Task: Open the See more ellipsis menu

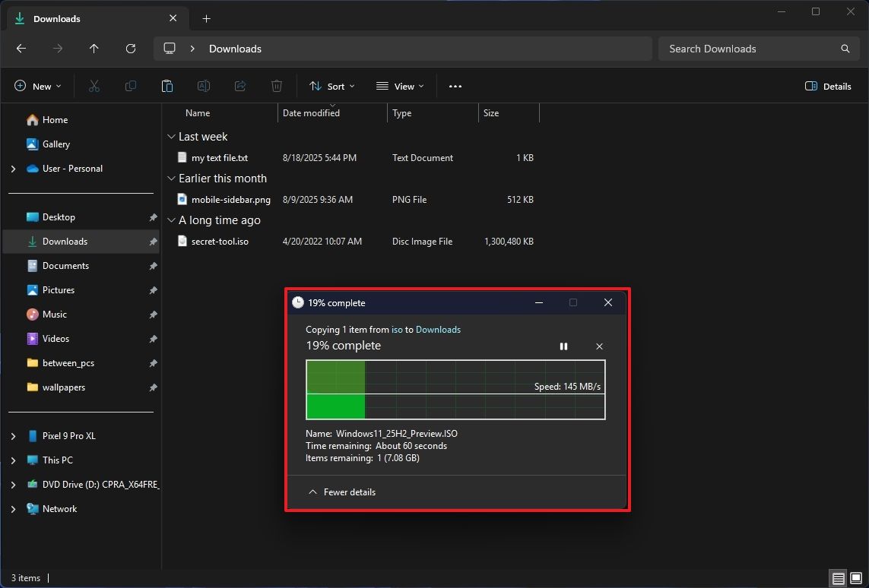Action: point(455,87)
